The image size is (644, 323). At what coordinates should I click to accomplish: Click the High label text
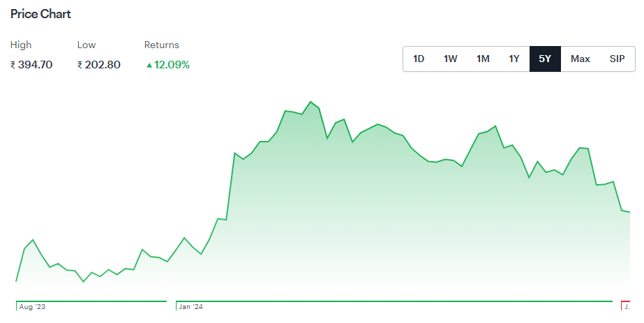coord(21,45)
